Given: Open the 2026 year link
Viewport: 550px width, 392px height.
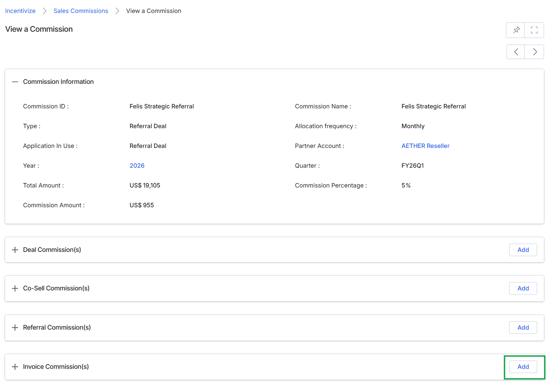Looking at the screenshot, I should (x=137, y=166).
